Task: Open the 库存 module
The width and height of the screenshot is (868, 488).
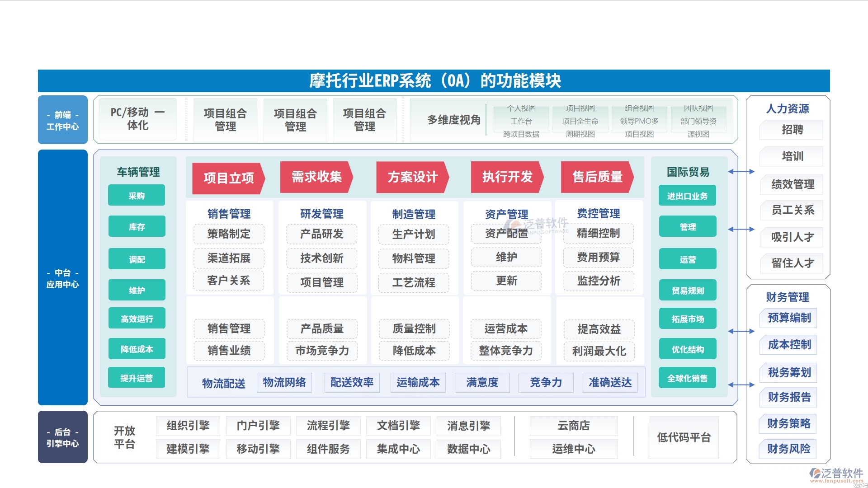Action: [137, 226]
